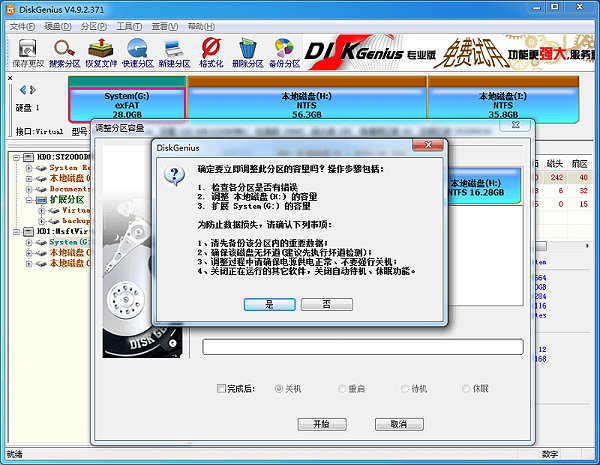The image size is (600, 465).
Task: Select the 休眠 radio option
Action: pyautogui.click(x=466, y=388)
